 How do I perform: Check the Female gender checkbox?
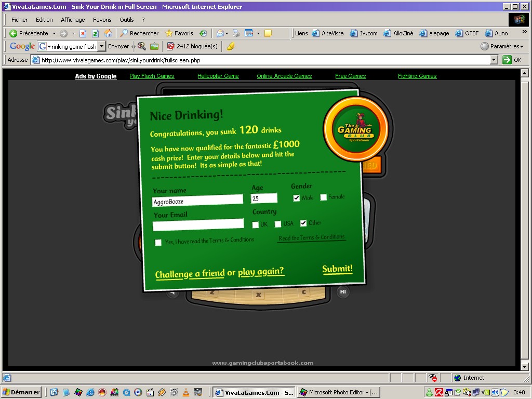pyautogui.click(x=323, y=197)
